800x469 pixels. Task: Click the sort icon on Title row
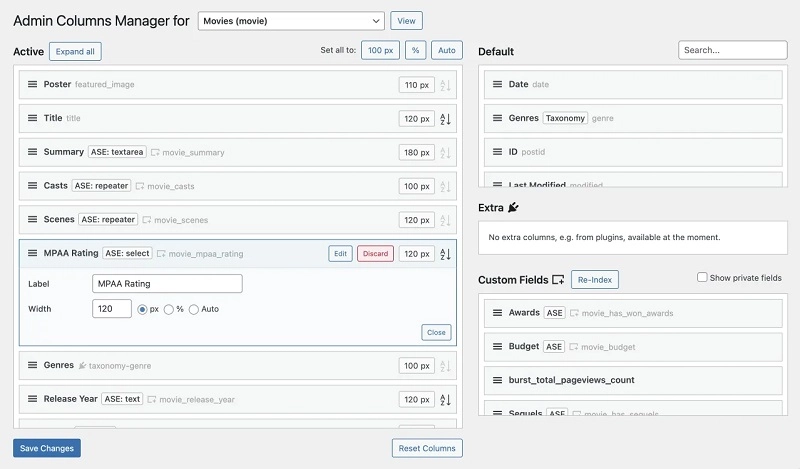click(446, 119)
